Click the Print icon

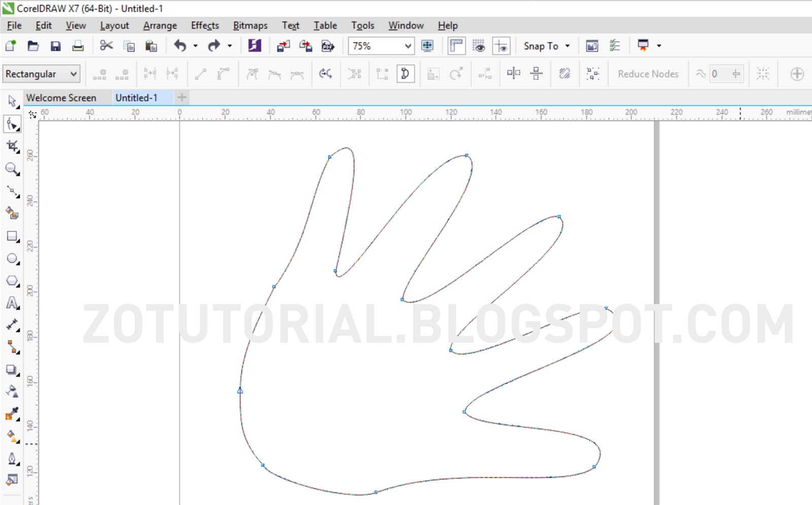[78, 46]
